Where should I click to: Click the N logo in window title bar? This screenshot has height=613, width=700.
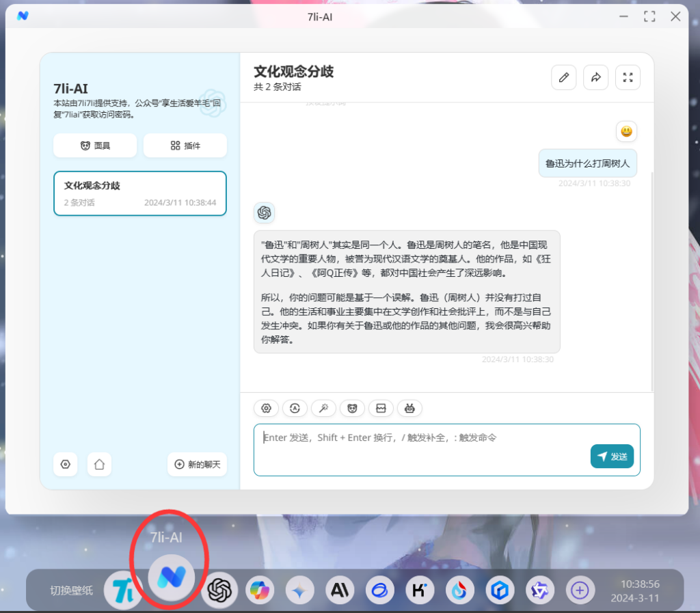click(23, 16)
